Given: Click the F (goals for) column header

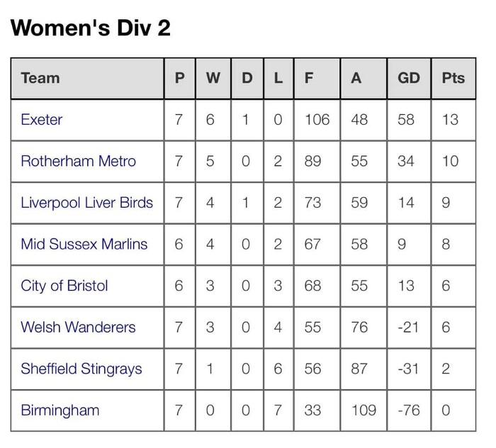Looking at the screenshot, I should tap(309, 78).
